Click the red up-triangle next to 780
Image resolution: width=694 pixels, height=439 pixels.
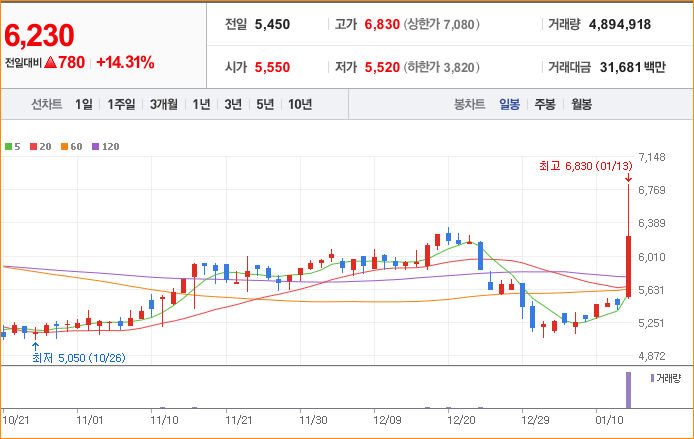[x=50, y=62]
